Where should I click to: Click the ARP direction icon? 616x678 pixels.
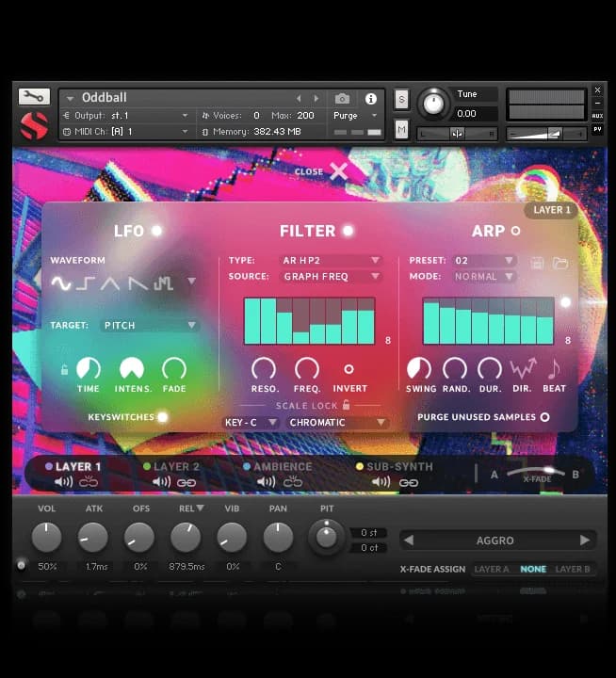click(522, 368)
